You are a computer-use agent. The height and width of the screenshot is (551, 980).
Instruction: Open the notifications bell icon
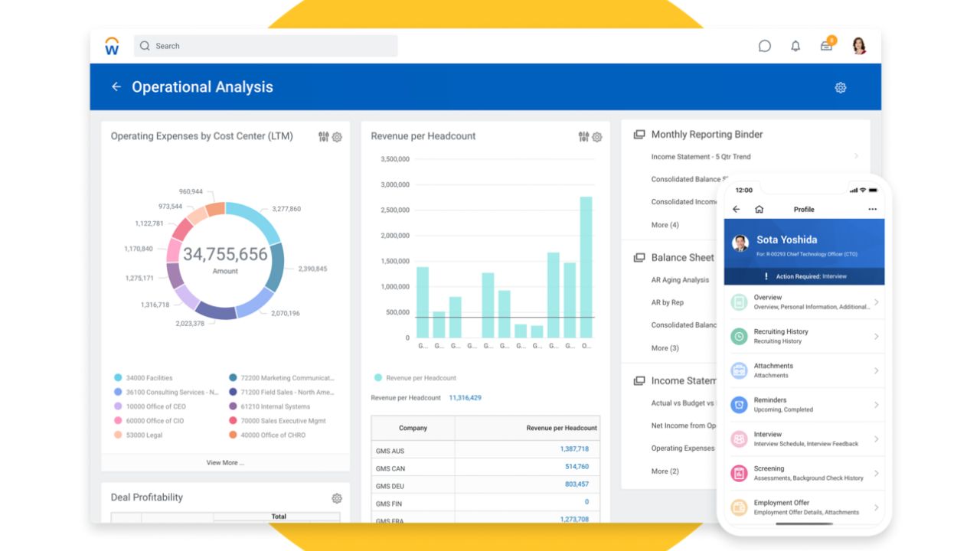[795, 46]
